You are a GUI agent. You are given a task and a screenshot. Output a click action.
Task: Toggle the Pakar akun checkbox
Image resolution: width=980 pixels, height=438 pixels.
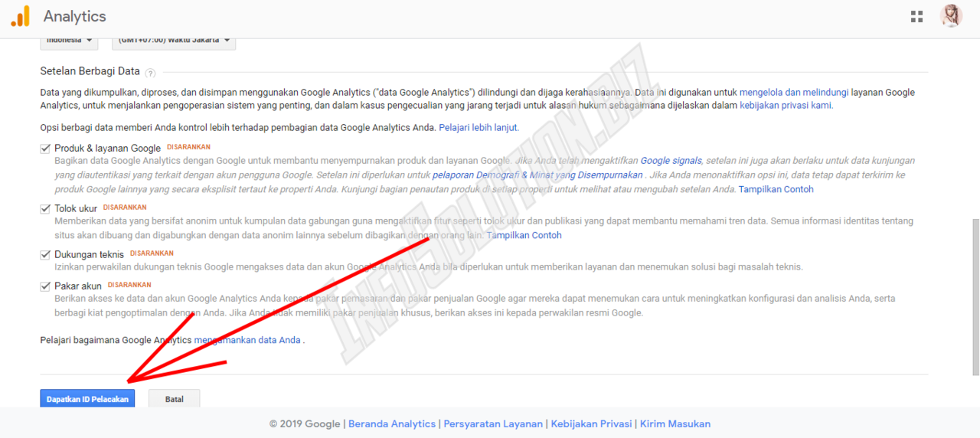pyautogui.click(x=45, y=286)
